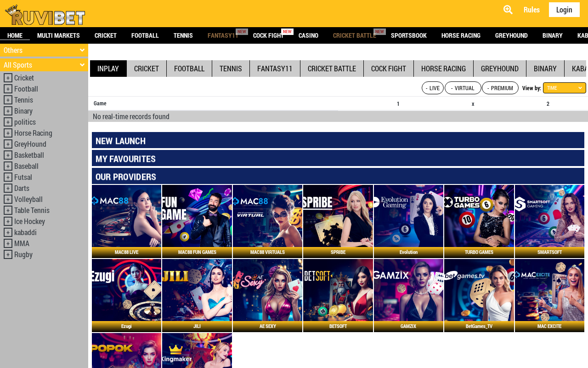Expand the Tennis plus icon in sidebar
The image size is (588, 368).
(x=8, y=100)
